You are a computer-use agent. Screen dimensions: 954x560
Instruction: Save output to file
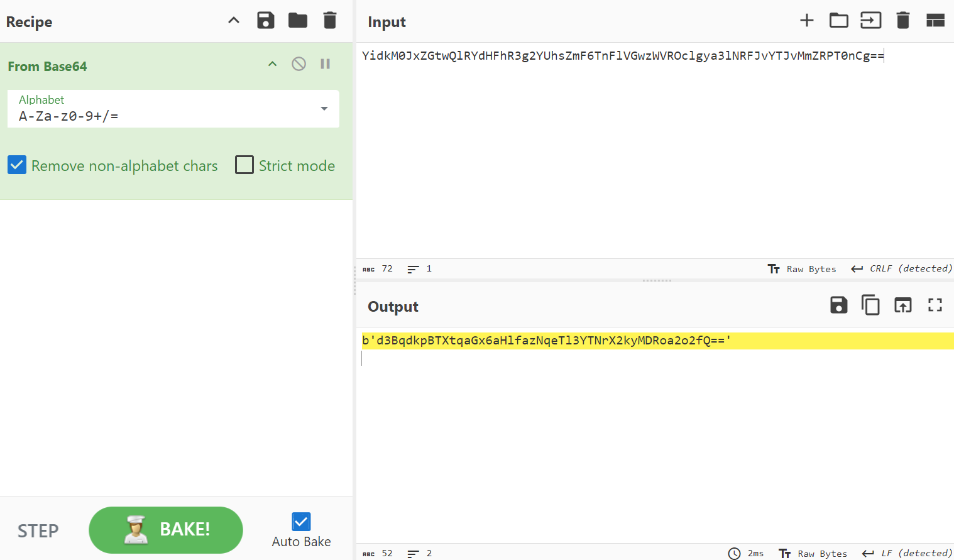tap(838, 305)
